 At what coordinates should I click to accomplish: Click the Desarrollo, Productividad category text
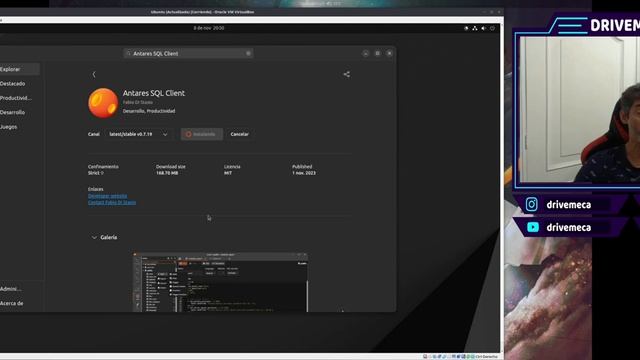click(x=149, y=111)
